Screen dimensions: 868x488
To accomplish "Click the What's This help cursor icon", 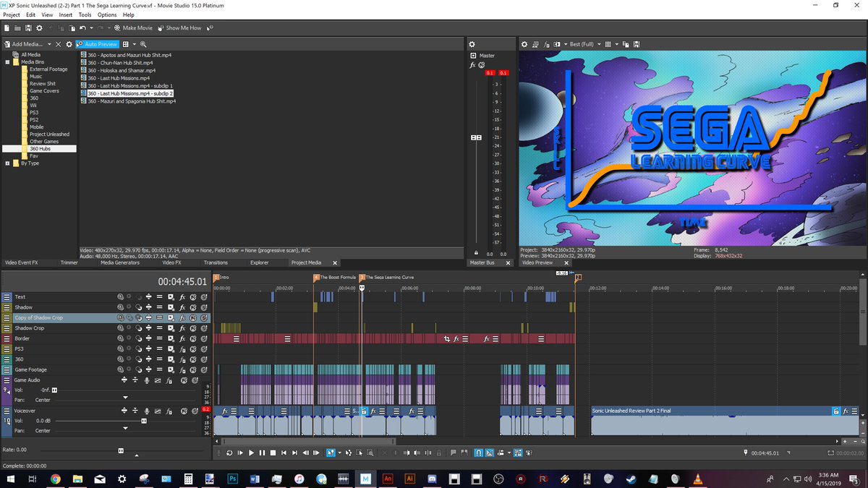I will pyautogui.click(x=210, y=28).
